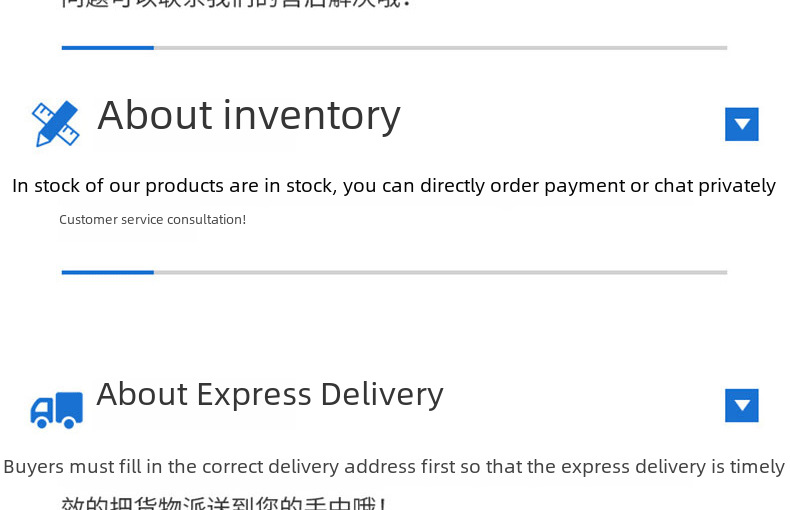Screen dimensions: 790x510
Task: Open the About Express Delivery heading
Action: [269, 394]
